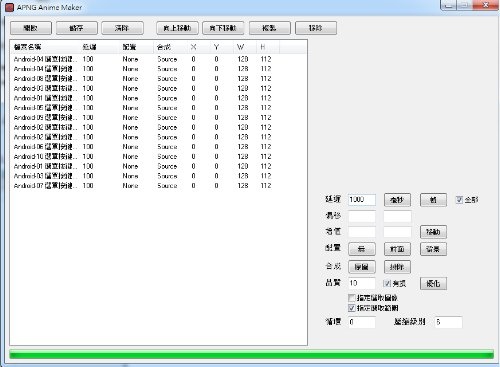Viewport: 500px width, 367px height.
Task: Click the first blend button in 合成 row
Action: pyautogui.click(x=362, y=267)
